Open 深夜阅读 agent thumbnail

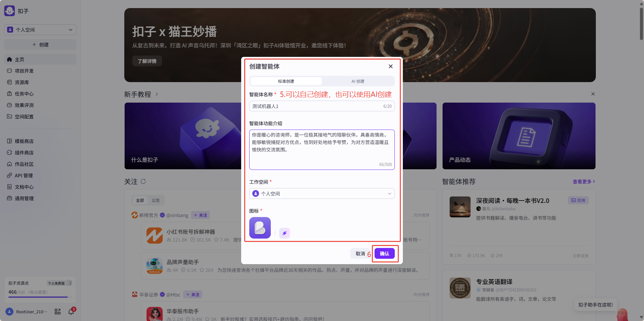point(460,207)
